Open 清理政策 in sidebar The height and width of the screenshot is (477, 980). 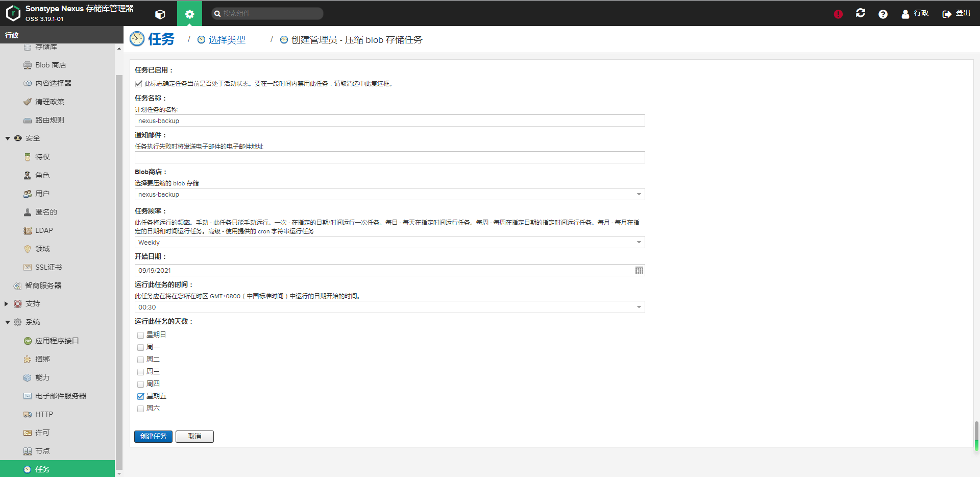pos(50,102)
